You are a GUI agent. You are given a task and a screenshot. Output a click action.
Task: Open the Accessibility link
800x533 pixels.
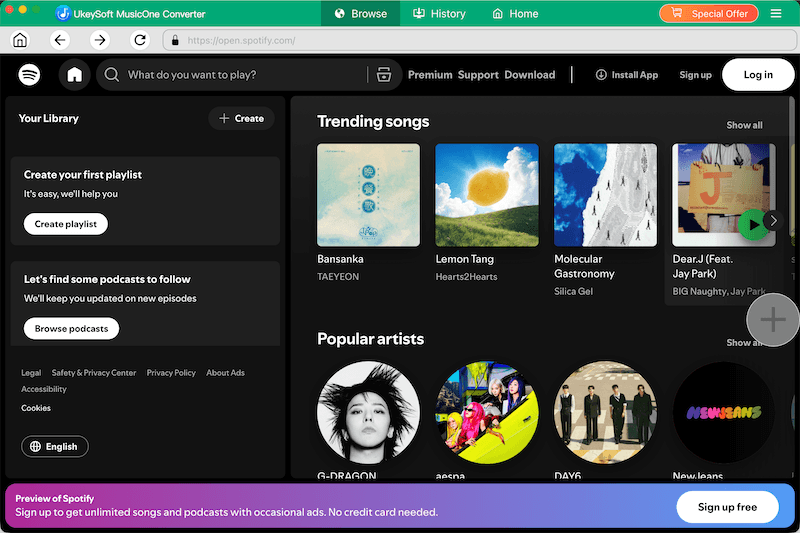point(44,389)
